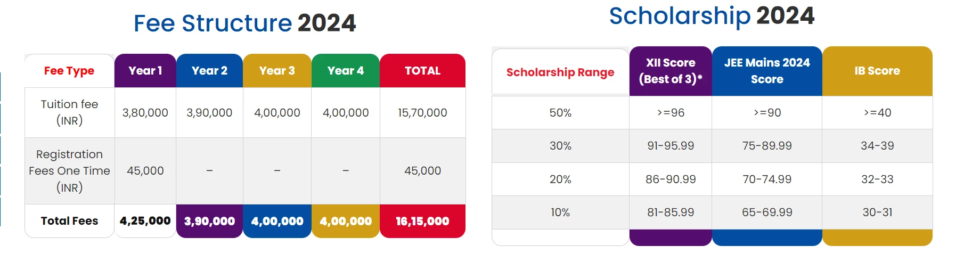980x254 pixels.
Task: Select the 15,70,000 tuition total cell
Action: tap(422, 113)
